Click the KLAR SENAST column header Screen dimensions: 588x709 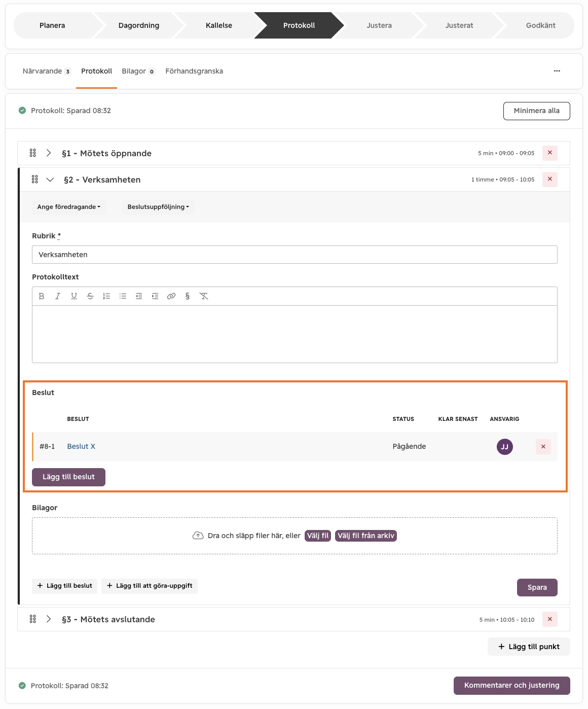(458, 419)
